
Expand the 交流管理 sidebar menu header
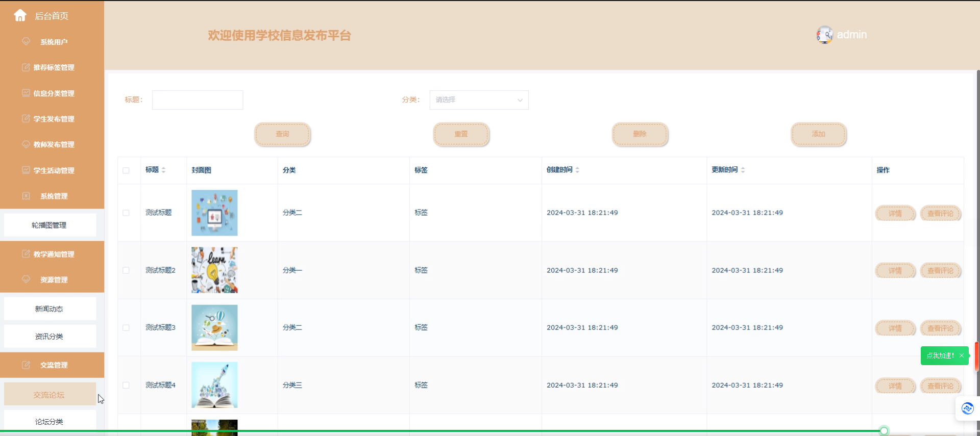point(52,365)
